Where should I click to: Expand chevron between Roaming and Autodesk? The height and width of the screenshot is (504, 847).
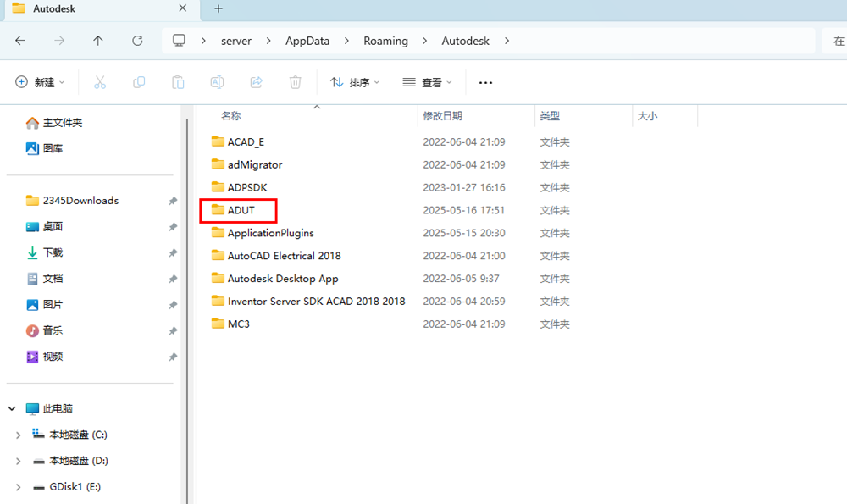click(424, 41)
